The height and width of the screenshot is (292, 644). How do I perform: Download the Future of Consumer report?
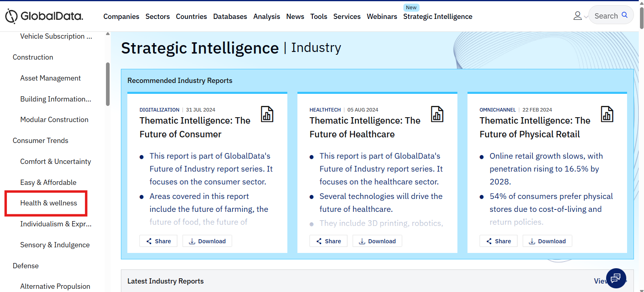tap(207, 241)
